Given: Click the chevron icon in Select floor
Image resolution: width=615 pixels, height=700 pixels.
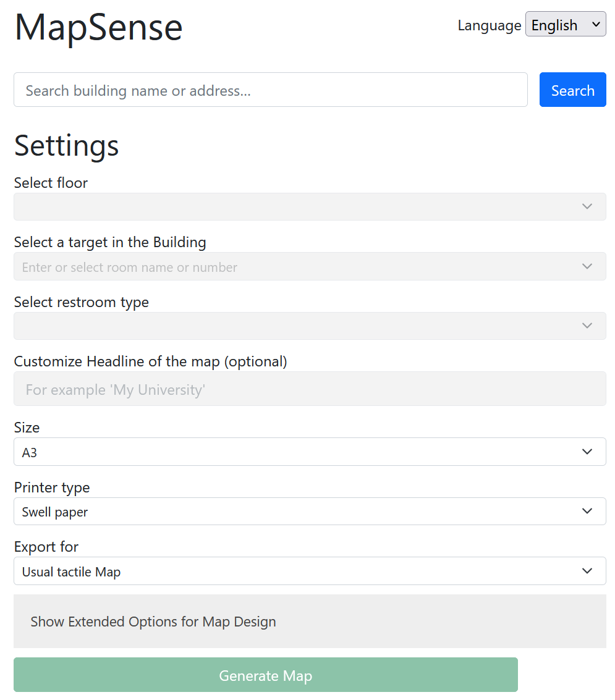Looking at the screenshot, I should click(x=587, y=207).
